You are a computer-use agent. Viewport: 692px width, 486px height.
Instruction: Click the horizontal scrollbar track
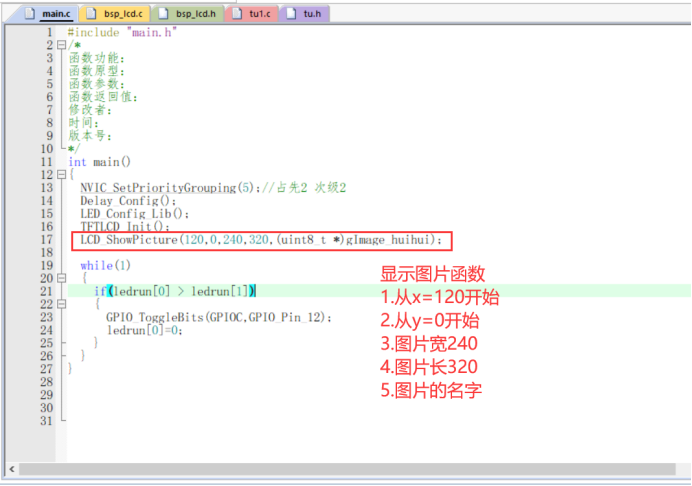347,469
